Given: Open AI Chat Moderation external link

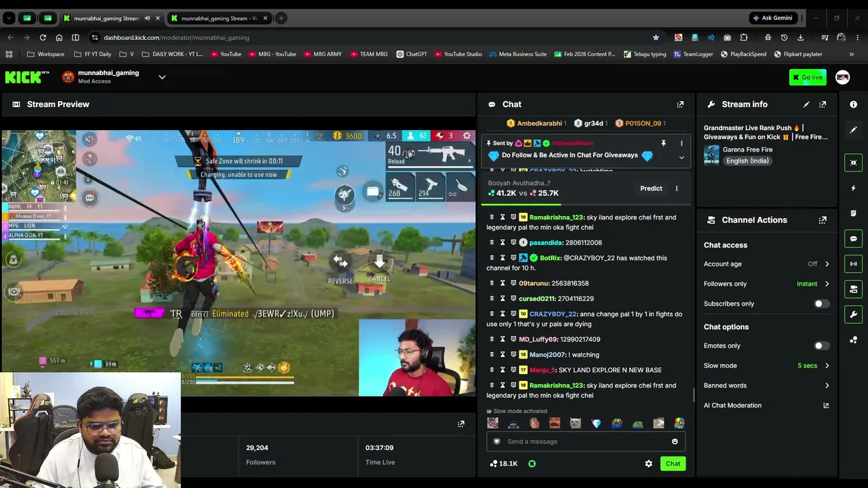Looking at the screenshot, I should [826, 405].
